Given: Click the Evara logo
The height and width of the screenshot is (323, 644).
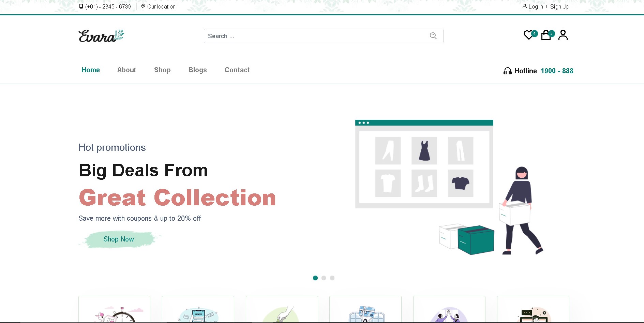Looking at the screenshot, I should click(x=101, y=36).
